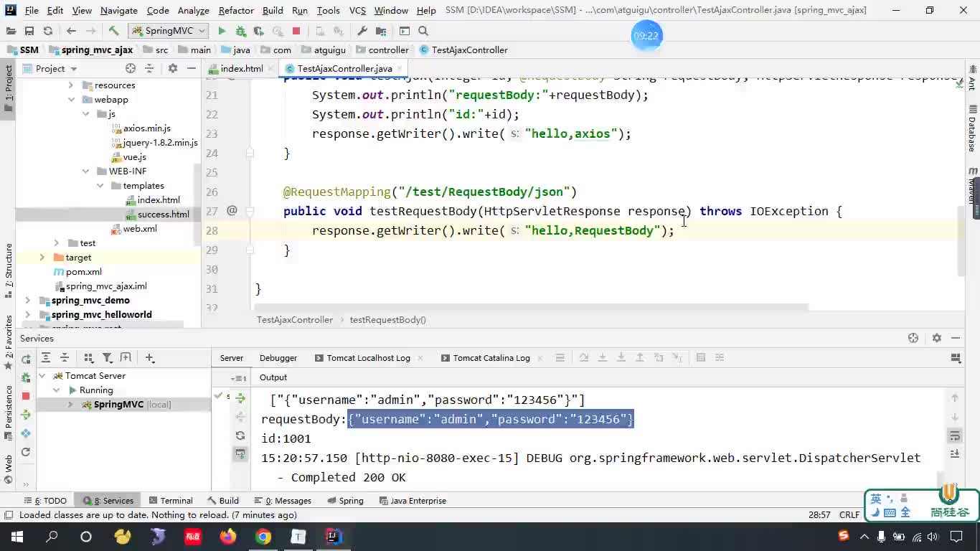980x551 pixels.
Task: Open the Spring tool window
Action: coord(345,501)
